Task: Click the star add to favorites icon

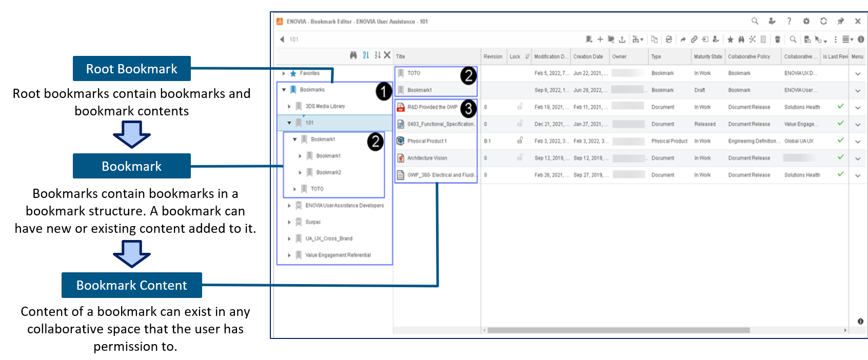Action: [x=730, y=39]
